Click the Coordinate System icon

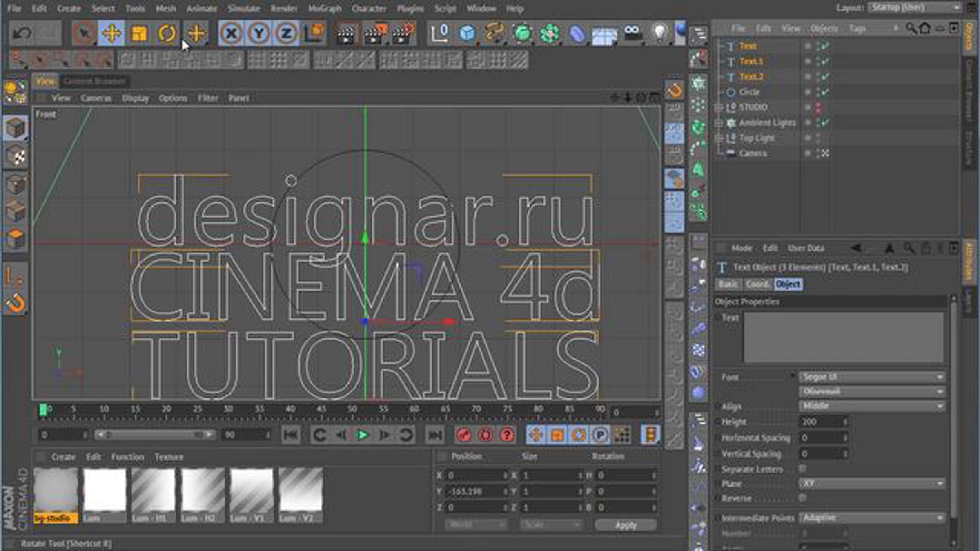[x=314, y=33]
